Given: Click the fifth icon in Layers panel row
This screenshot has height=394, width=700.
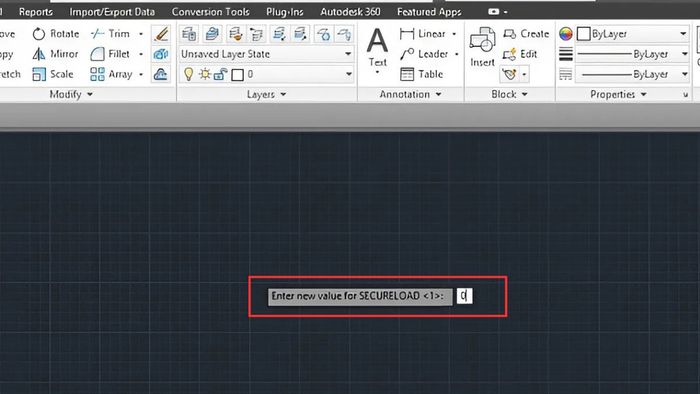Looking at the screenshot, I should click(279, 34).
